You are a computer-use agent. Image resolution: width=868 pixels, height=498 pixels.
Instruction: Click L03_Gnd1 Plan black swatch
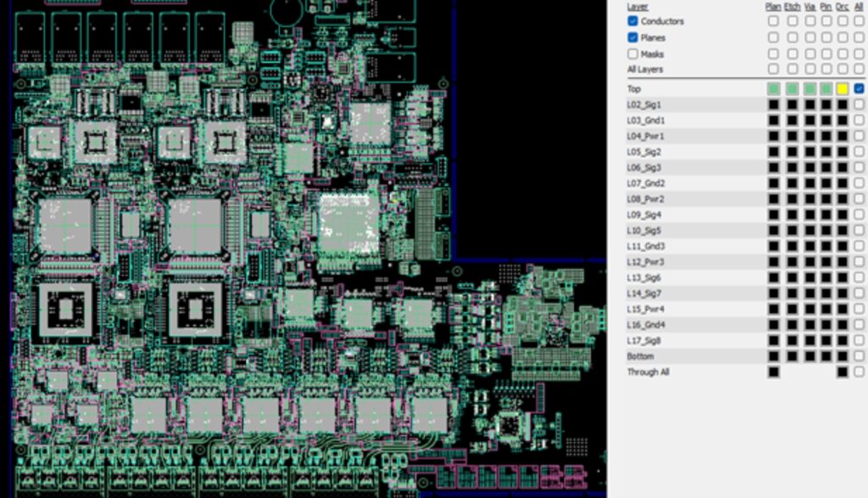(x=773, y=120)
